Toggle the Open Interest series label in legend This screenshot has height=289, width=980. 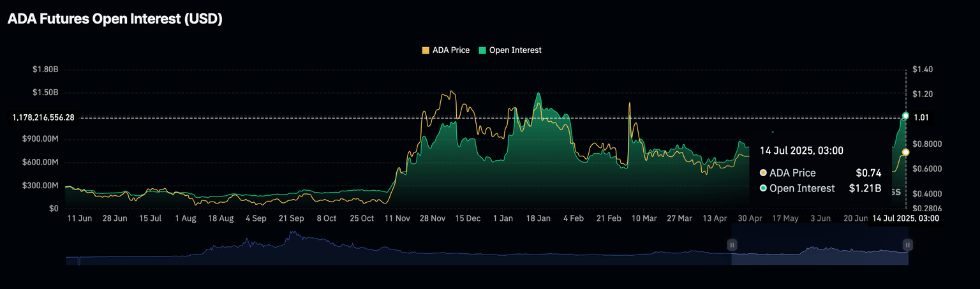515,50
